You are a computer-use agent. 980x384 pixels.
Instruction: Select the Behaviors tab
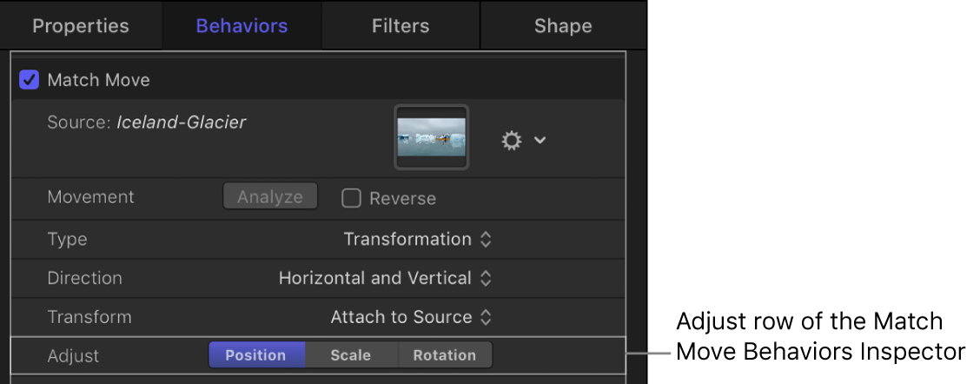(x=242, y=26)
